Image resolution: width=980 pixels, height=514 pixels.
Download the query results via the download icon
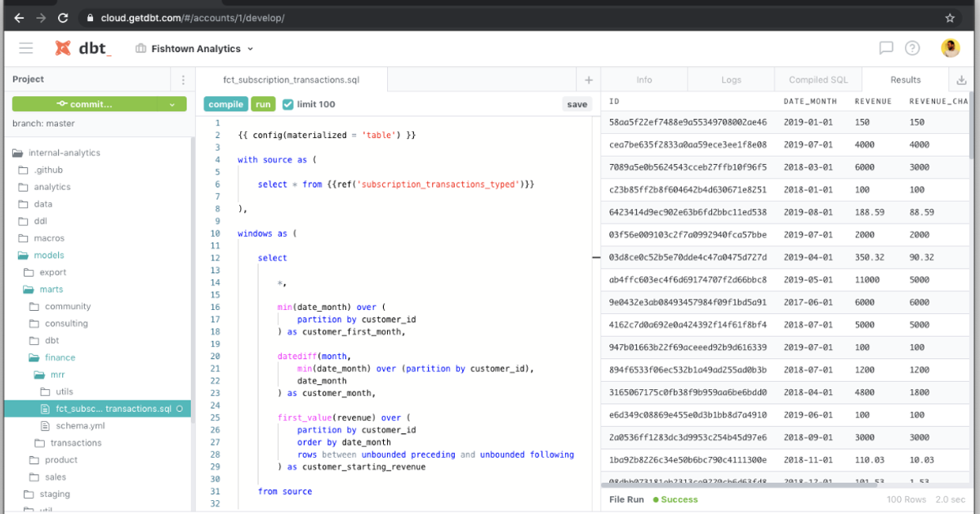point(961,78)
